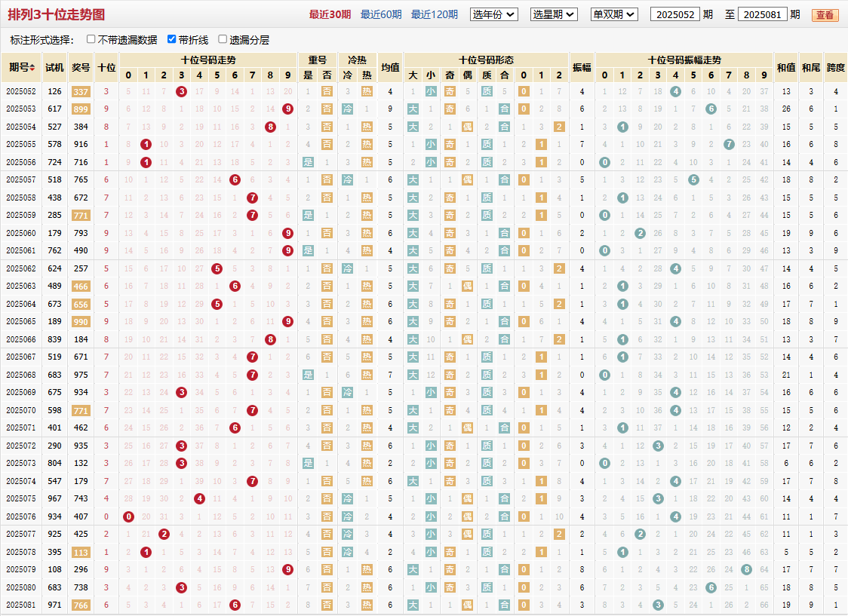This screenshot has width=848, height=616.
Task: Click trial number 967 in row 2025075
Action: (54, 498)
